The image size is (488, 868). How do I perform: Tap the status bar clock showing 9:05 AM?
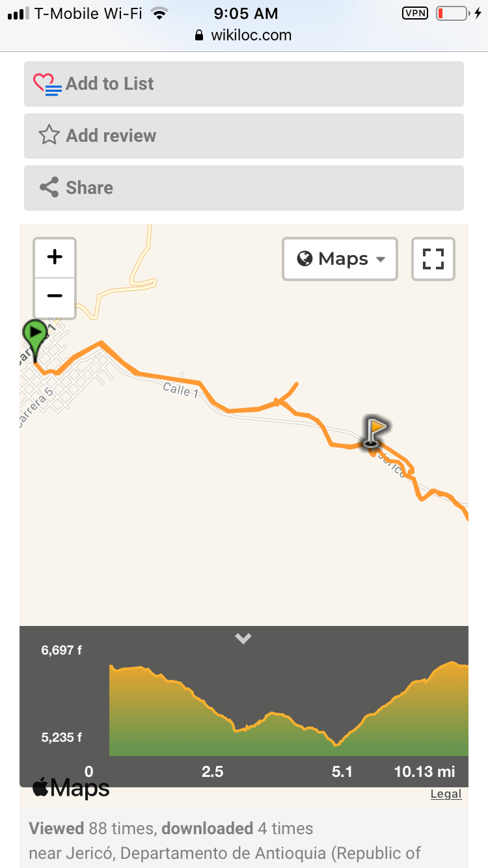[245, 13]
